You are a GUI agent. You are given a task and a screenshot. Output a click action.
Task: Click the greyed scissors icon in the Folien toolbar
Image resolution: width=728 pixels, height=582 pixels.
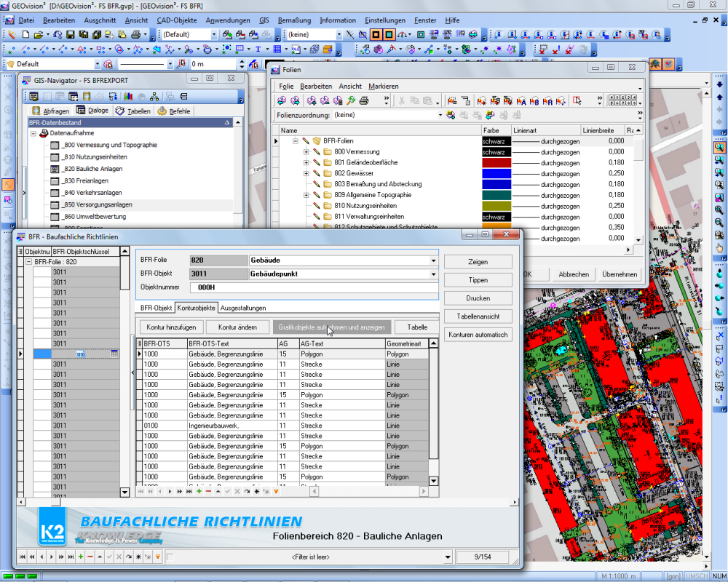coord(402,100)
